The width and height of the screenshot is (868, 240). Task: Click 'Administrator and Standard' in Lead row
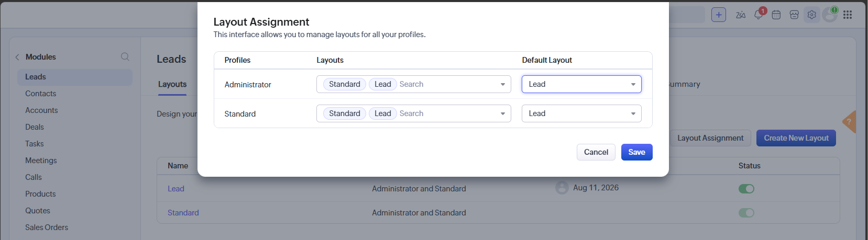419,189
